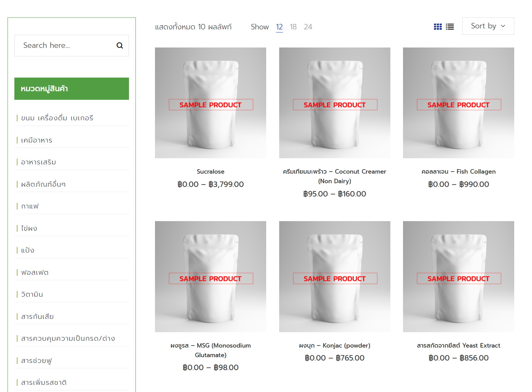This screenshot has height=392, width=532.
Task: Click the search magnifier icon
Action: [120, 45]
